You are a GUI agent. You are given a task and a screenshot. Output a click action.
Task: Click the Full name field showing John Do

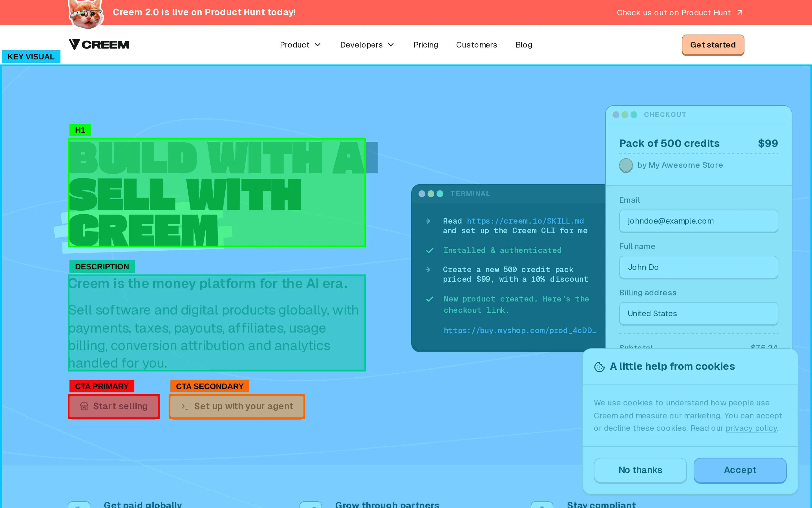[x=699, y=267]
